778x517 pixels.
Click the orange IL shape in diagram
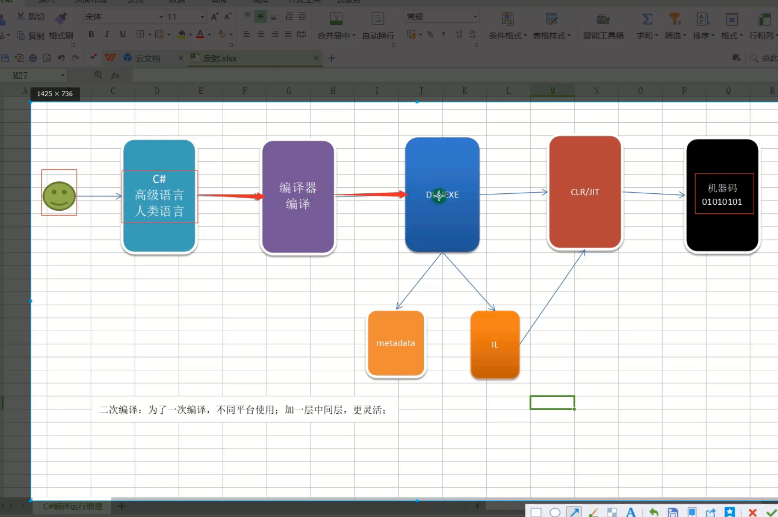pos(495,344)
